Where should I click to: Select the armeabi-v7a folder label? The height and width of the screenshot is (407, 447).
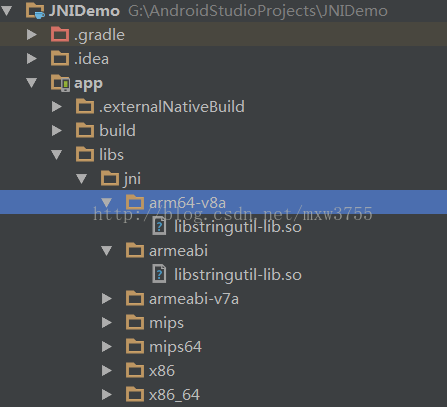194,299
